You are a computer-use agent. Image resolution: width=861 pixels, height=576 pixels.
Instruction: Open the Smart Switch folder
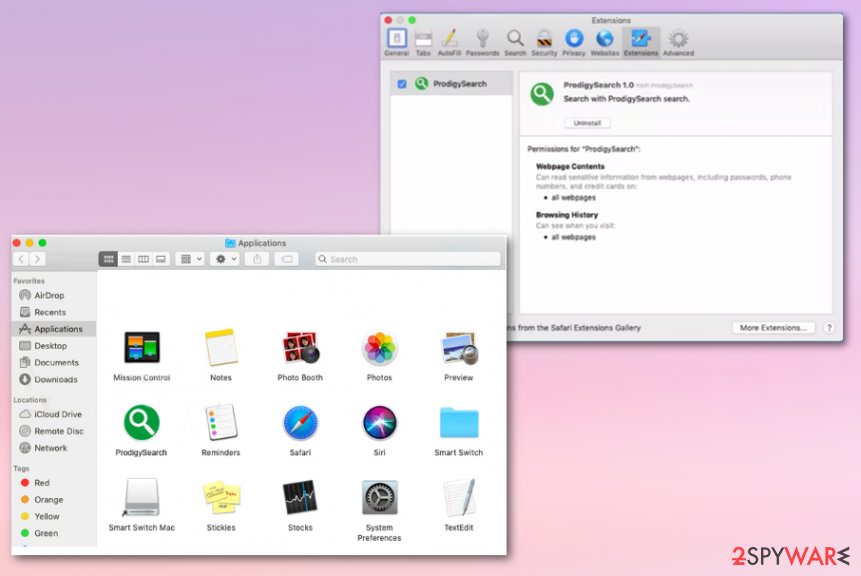(459, 422)
